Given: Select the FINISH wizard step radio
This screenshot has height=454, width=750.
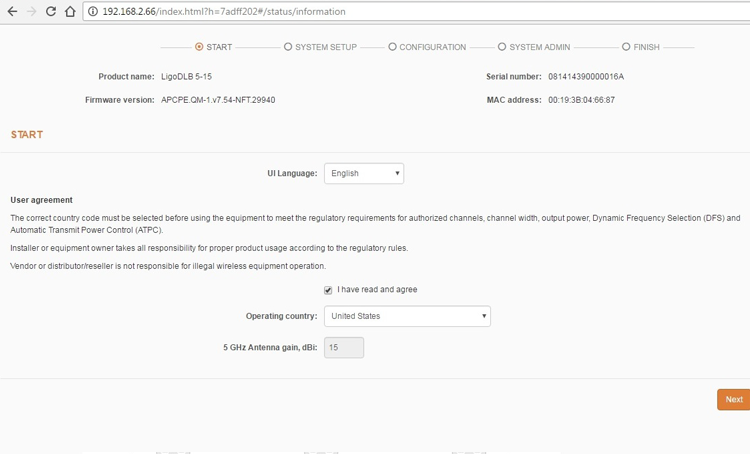Looking at the screenshot, I should pyautogui.click(x=626, y=47).
